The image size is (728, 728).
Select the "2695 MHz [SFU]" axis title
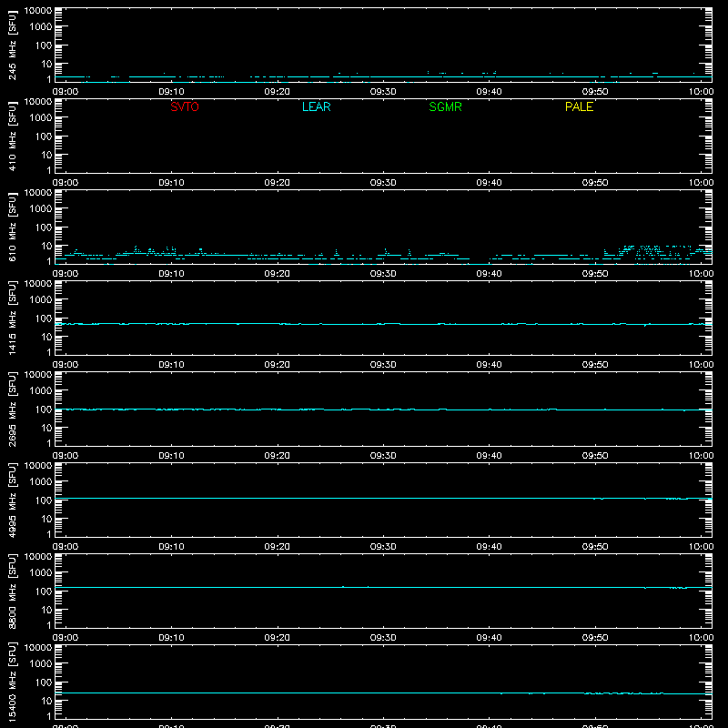13,409
